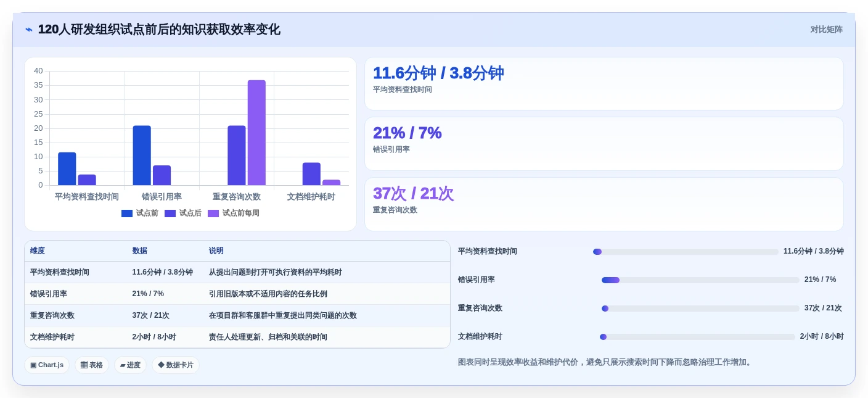Click the Chart.js tag chip
The height and width of the screenshot is (398, 868).
(47, 365)
